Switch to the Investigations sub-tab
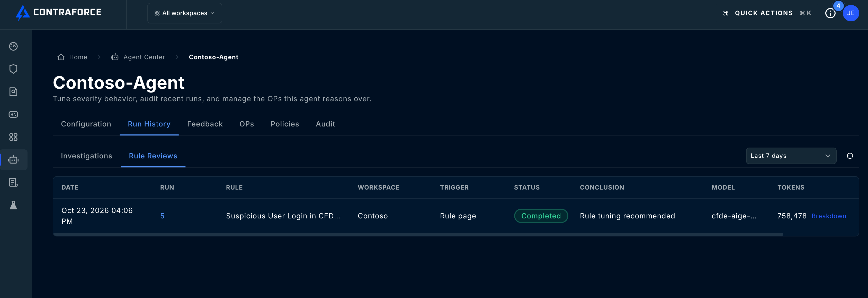Screen dimensions: 868x298 point(87,156)
